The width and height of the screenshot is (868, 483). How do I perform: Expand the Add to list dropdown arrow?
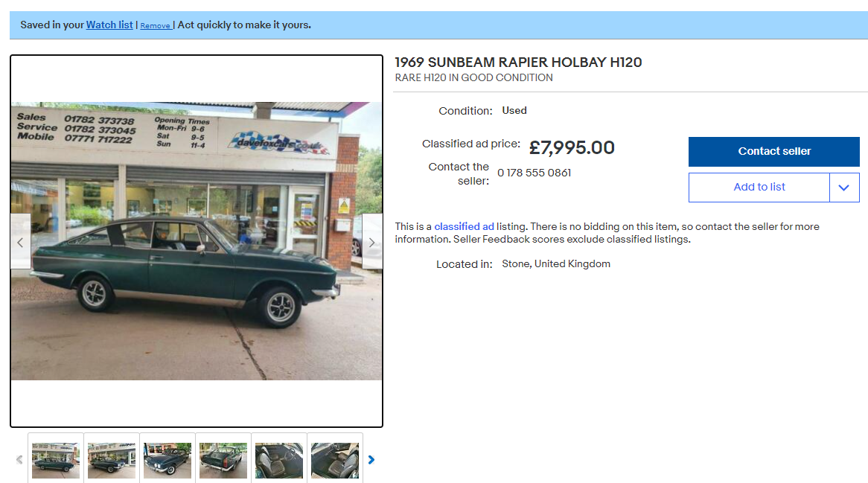coord(844,188)
